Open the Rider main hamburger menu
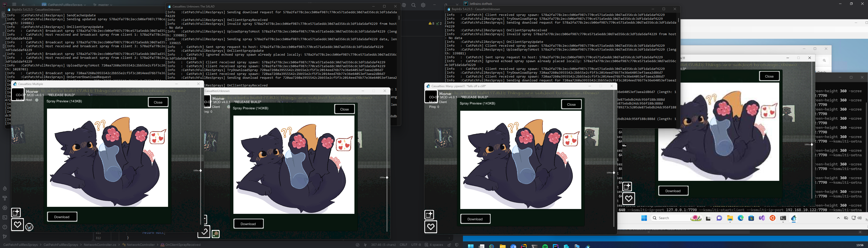The height and width of the screenshot is (248, 868). click(x=14, y=4)
